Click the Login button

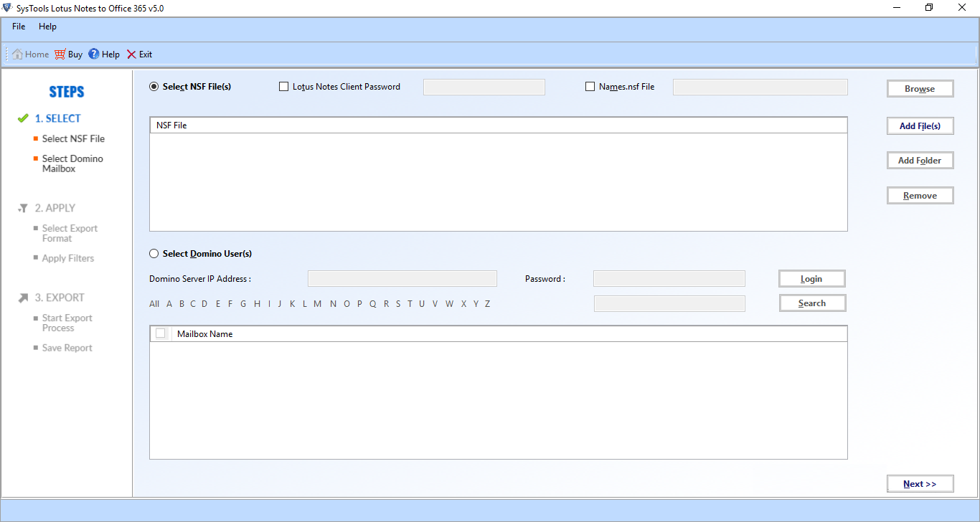click(812, 279)
